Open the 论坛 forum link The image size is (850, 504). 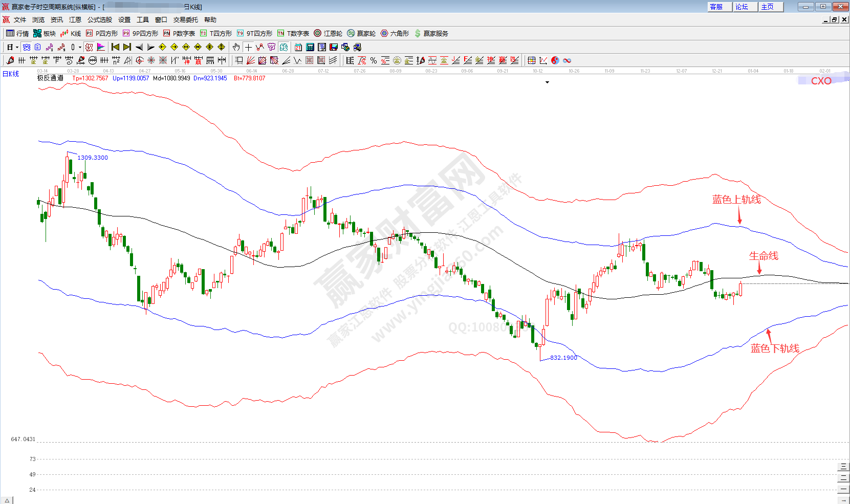pos(742,7)
